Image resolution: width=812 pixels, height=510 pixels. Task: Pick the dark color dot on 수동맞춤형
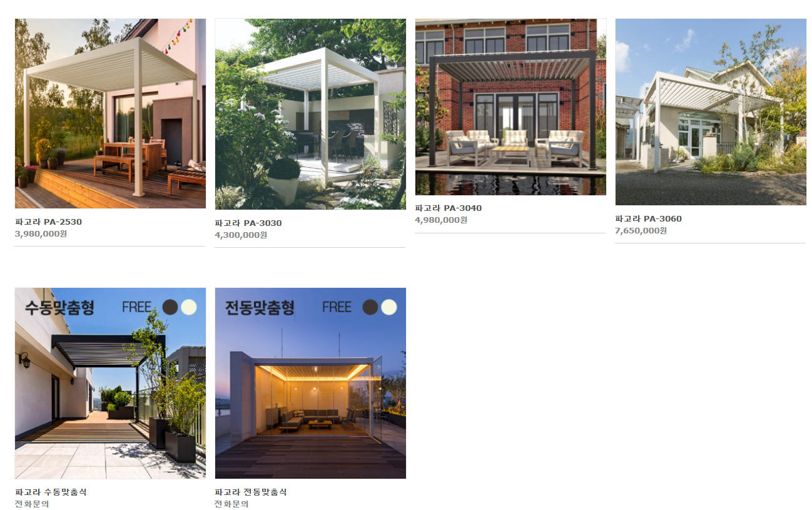point(170,307)
